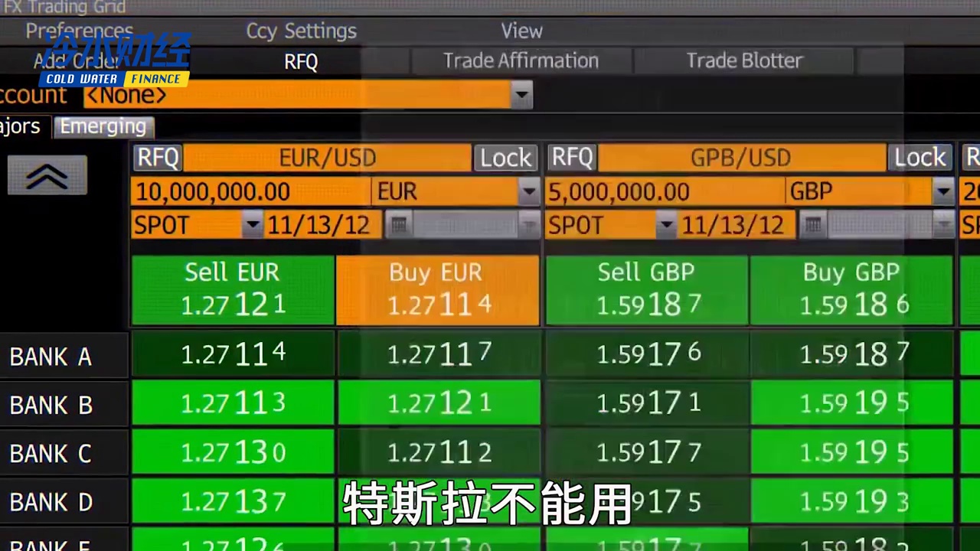Viewport: 980px width, 551px height.
Task: Click the Buy EUR 1.27114 button
Action: [438, 290]
